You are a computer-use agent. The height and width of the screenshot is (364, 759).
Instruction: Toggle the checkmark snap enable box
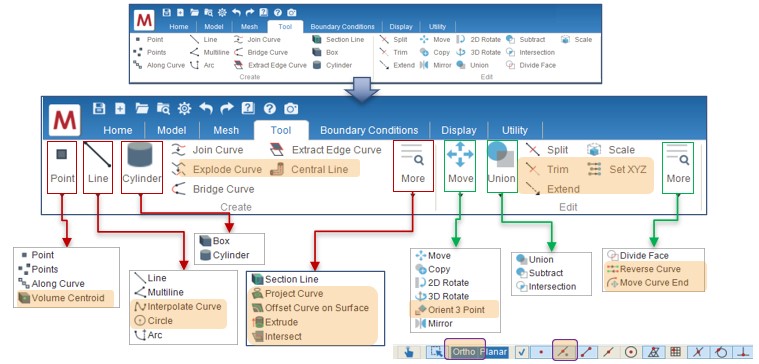(x=521, y=352)
